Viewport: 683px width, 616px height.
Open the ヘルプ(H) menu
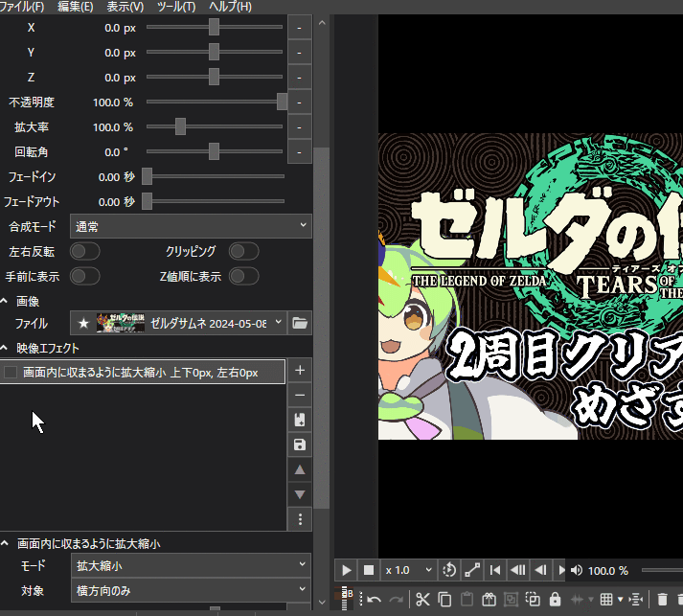[230, 7]
